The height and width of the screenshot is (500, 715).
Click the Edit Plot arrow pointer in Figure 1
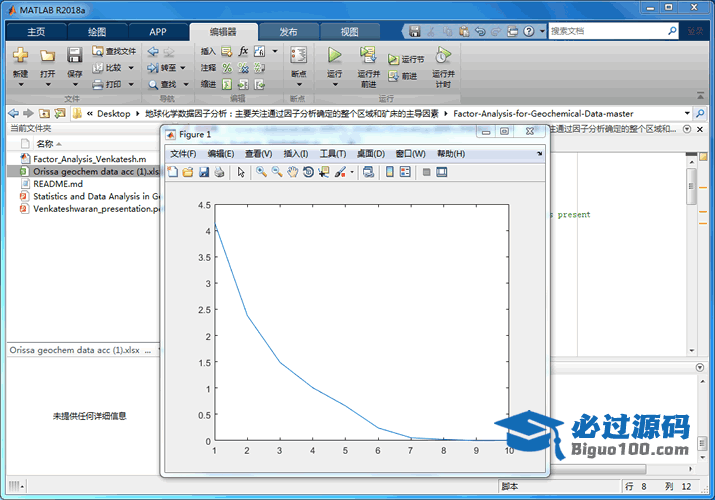coord(241,172)
